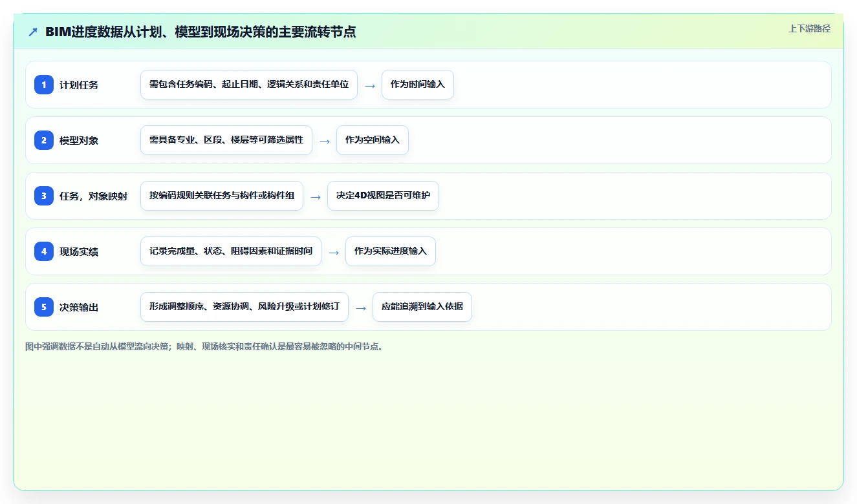Click the arrow icon beside the BIM title
The height and width of the screenshot is (504, 857).
(x=33, y=32)
